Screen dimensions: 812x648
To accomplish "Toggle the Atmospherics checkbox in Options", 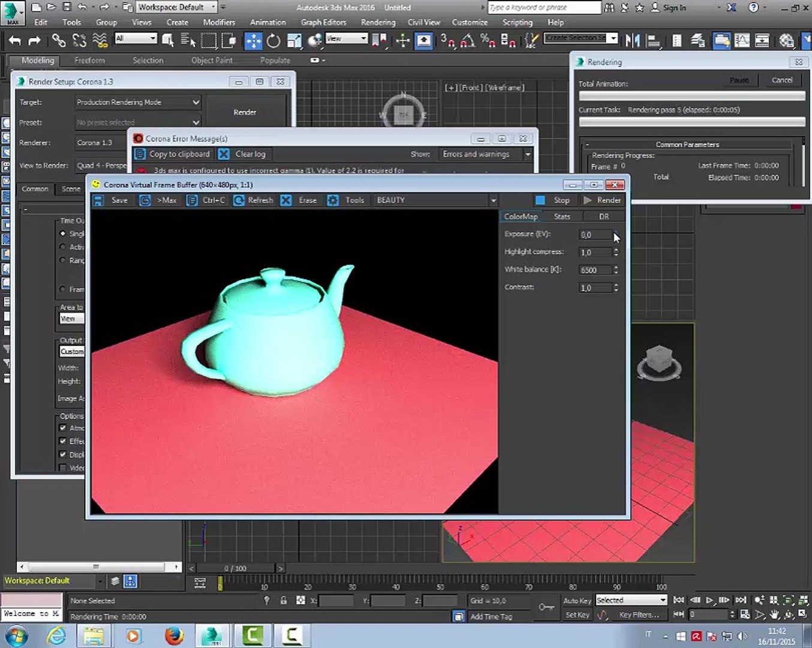I will (x=63, y=428).
